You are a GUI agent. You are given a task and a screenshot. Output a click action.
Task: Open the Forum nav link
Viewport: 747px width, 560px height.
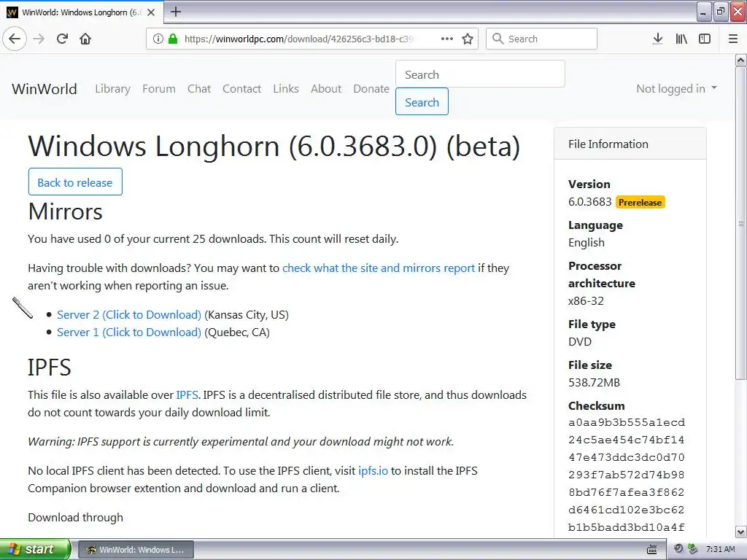[x=158, y=88]
